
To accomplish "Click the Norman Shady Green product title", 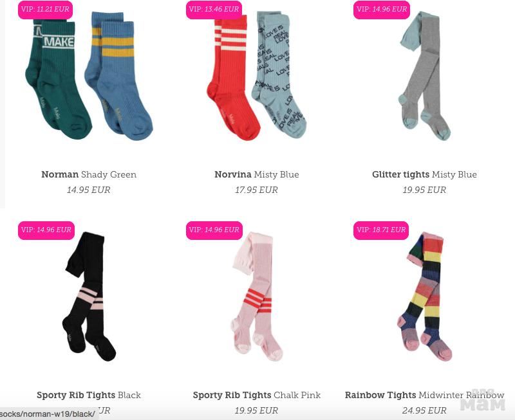I will [89, 174].
